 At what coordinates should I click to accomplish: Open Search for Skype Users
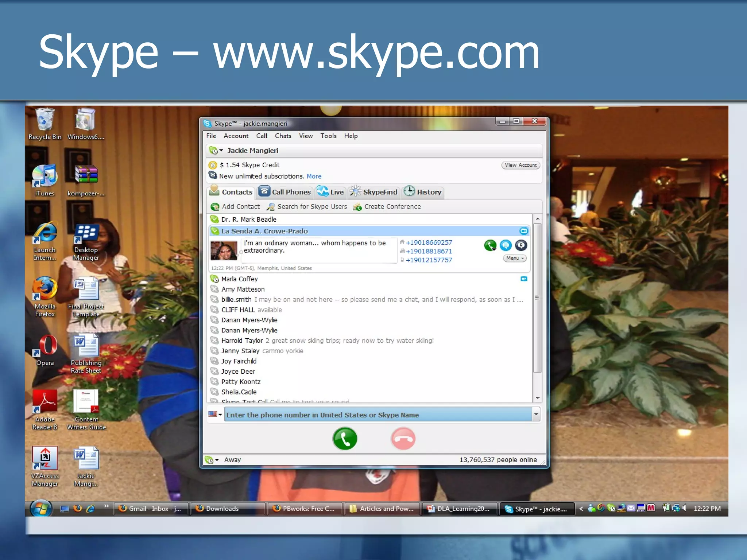[x=307, y=207]
